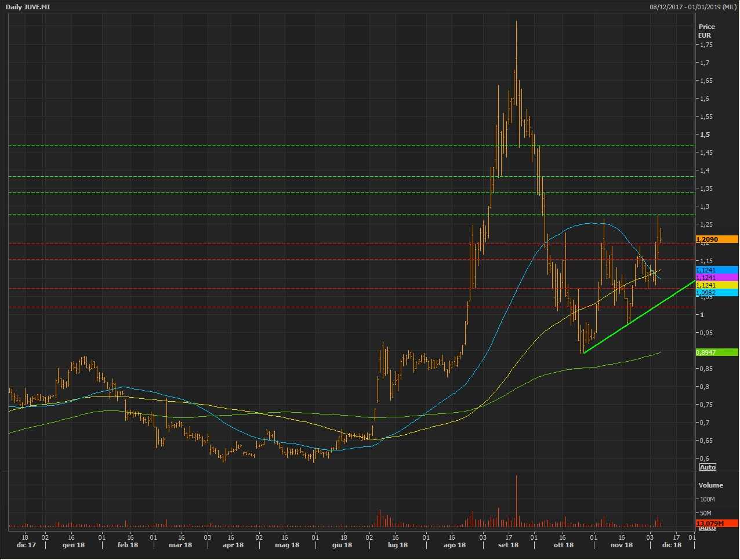
Task: Select the cyan 1,0982 value tag
Action: click(717, 293)
